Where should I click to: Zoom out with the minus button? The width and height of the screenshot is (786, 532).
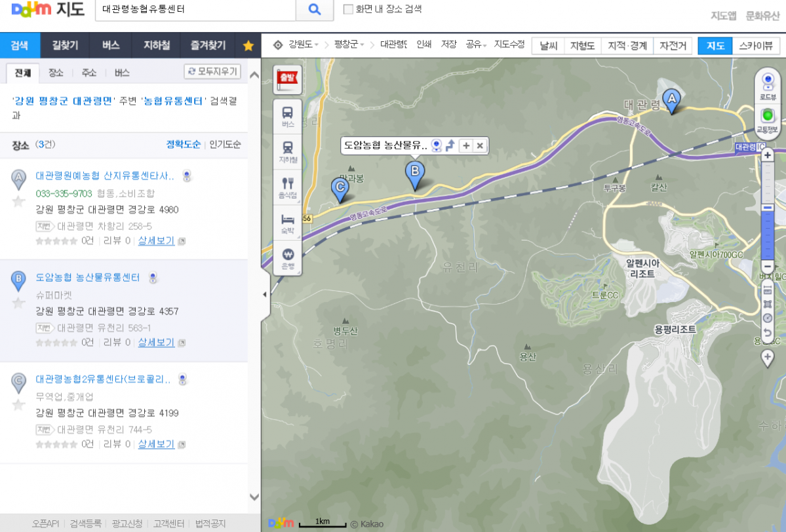(x=768, y=267)
